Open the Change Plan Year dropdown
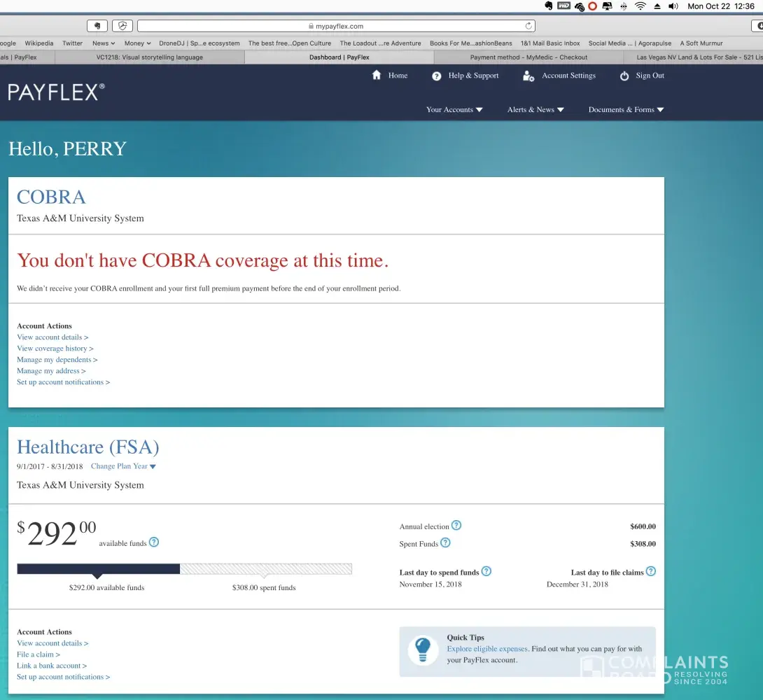This screenshot has height=700, width=763. [x=123, y=466]
